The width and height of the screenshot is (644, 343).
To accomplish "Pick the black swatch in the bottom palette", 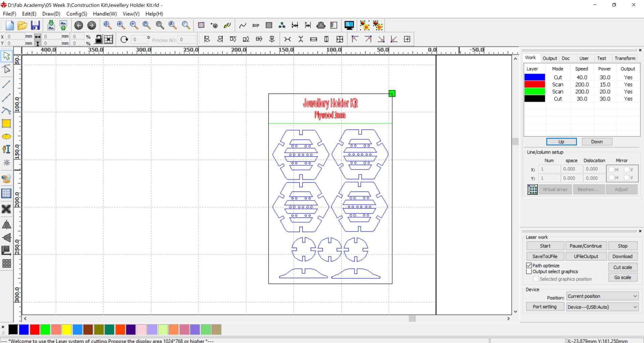I will 13,330.
